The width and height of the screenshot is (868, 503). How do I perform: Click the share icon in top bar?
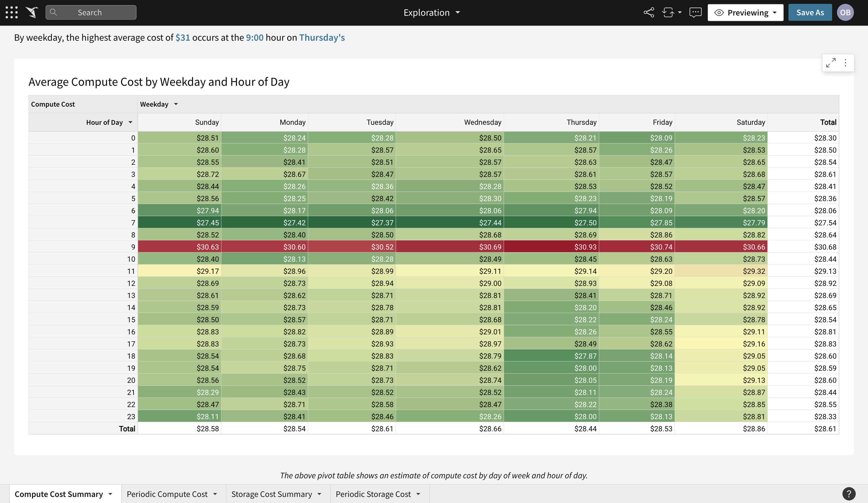tap(649, 12)
